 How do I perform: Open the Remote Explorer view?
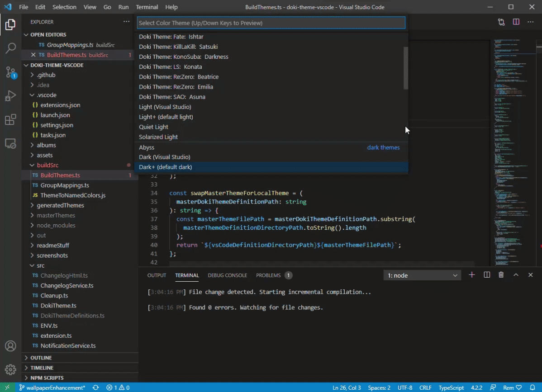coord(10,143)
